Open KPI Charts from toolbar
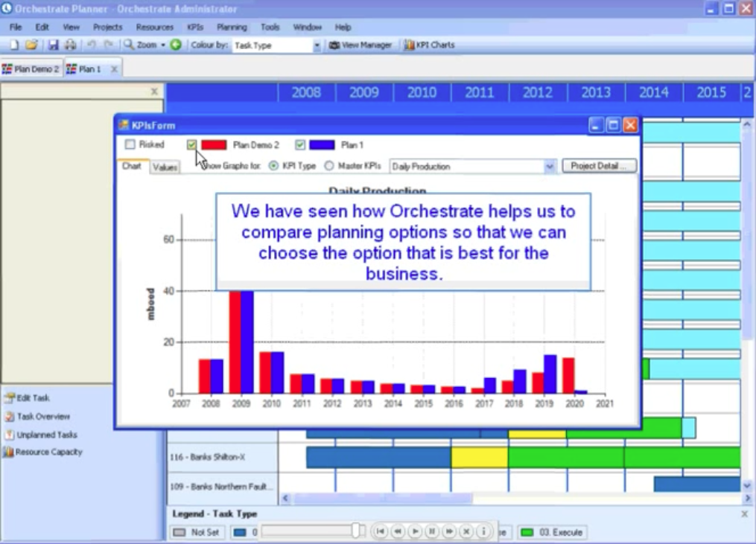This screenshot has width=756, height=544. tap(429, 45)
